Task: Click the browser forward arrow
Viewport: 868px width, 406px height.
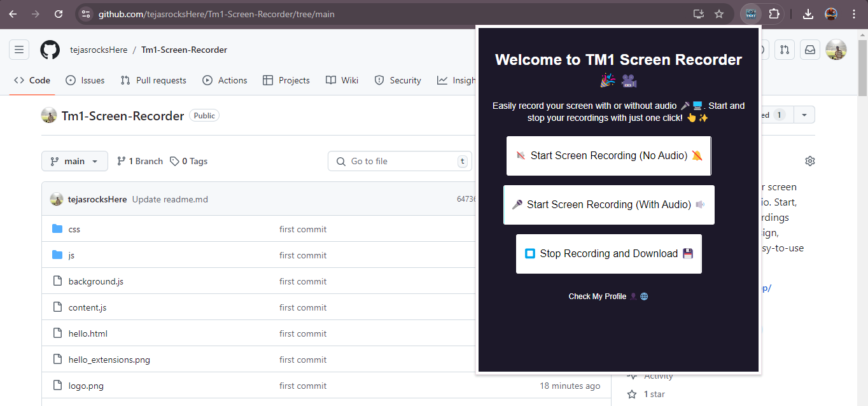Action: [x=36, y=14]
